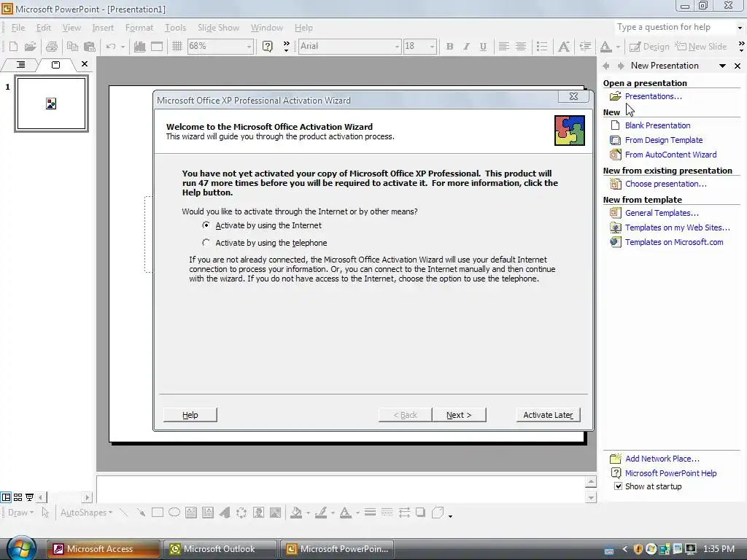The width and height of the screenshot is (747, 560).
Task: Uncheck the Show at startup checkbox
Action: 619,486
